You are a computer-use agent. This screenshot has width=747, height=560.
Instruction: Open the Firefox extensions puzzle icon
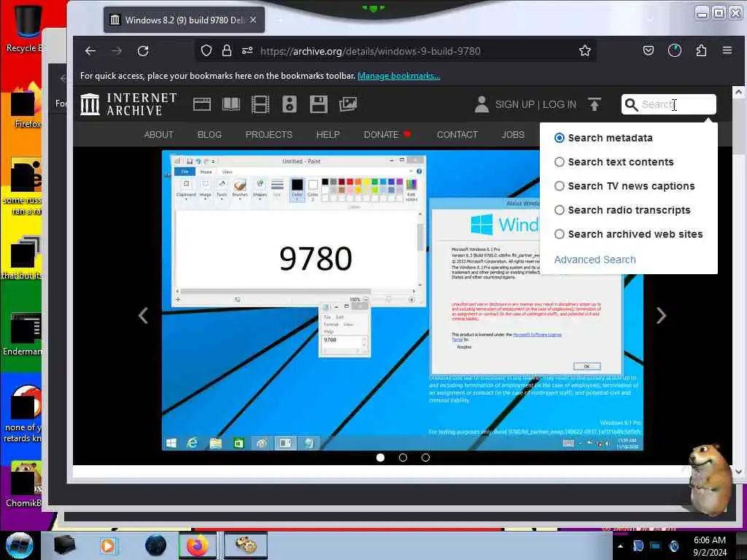pyautogui.click(x=701, y=50)
